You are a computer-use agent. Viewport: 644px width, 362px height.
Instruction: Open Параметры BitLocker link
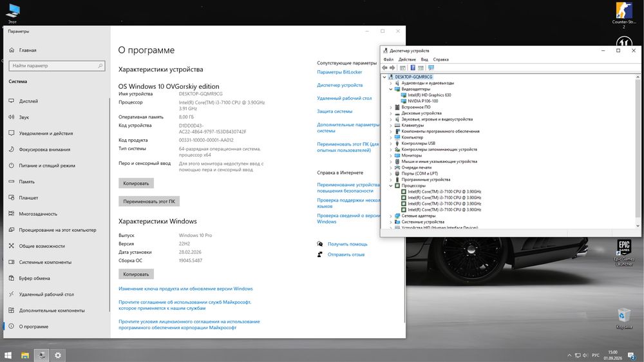339,72
